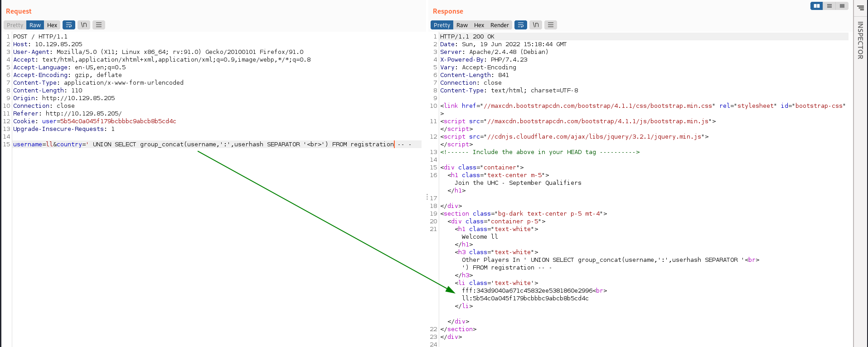
Task: Select the Pretty tab in Request panel
Action: tap(15, 25)
